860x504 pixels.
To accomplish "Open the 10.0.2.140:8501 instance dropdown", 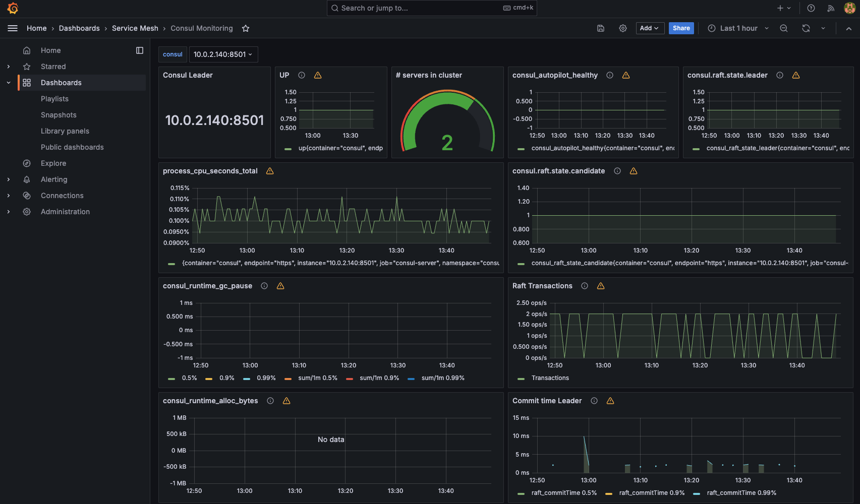I will [223, 54].
